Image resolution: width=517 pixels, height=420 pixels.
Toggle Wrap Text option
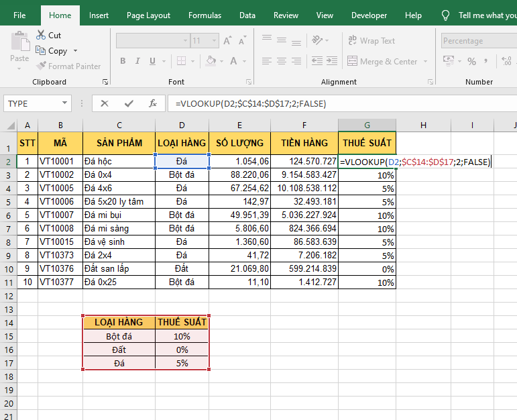coord(371,41)
